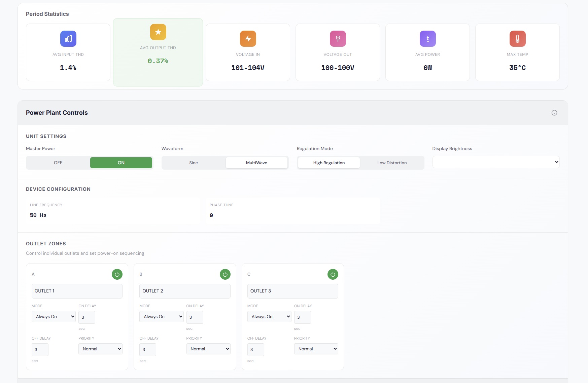Switch Master Power to OFF
588x383 pixels.
pyautogui.click(x=58, y=163)
